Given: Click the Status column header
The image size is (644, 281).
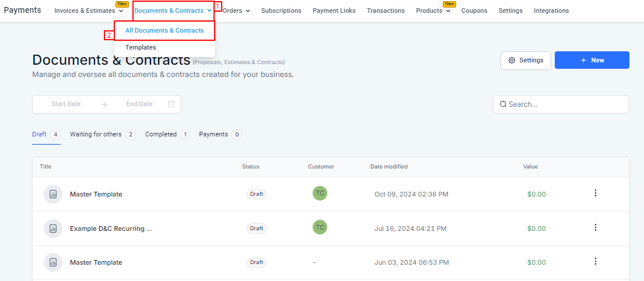Looking at the screenshot, I should (x=250, y=167).
